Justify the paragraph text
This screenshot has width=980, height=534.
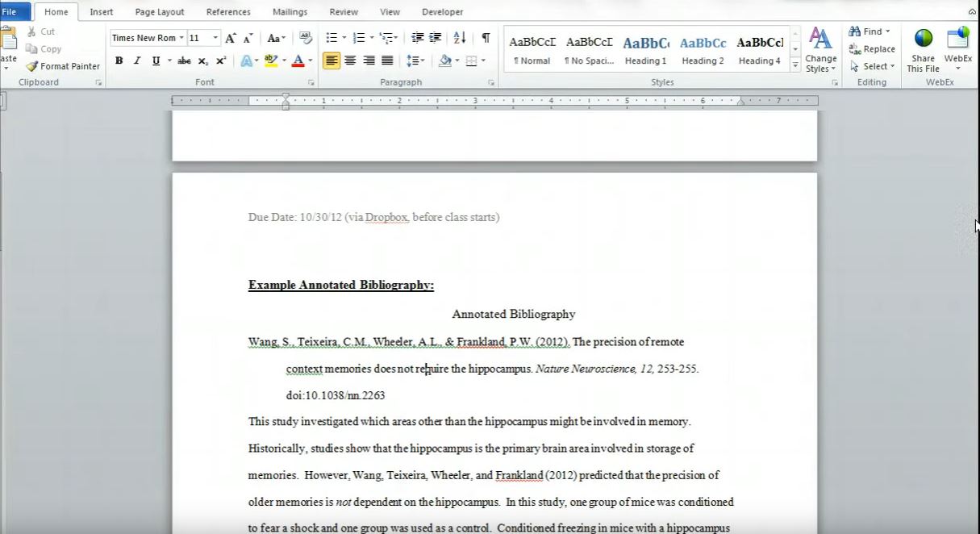[x=387, y=60]
